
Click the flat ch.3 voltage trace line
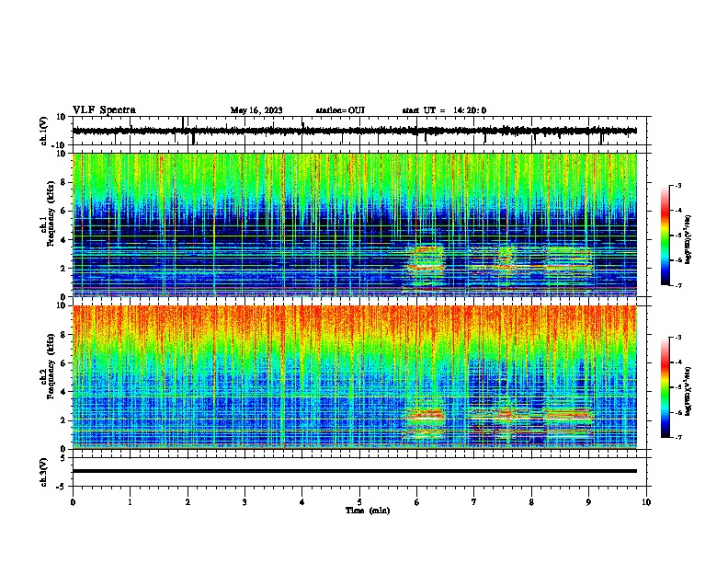(x=354, y=471)
